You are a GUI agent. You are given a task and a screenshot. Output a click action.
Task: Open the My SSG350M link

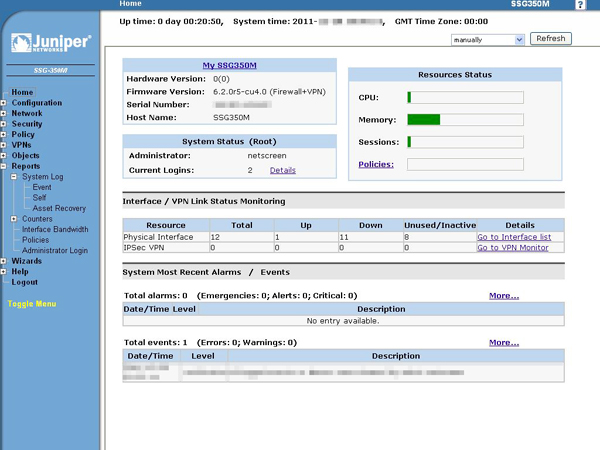tap(230, 65)
